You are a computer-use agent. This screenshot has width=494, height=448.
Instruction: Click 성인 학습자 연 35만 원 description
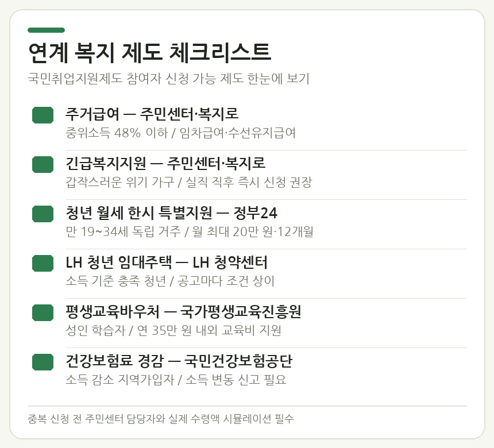tap(173, 330)
